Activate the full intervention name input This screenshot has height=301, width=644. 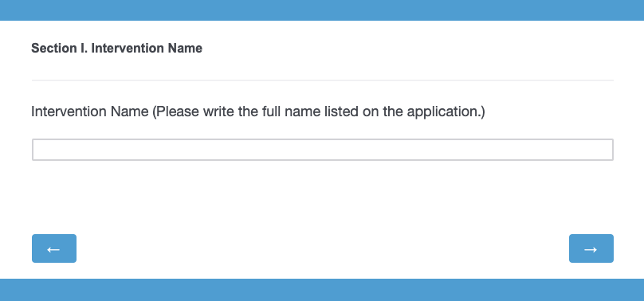point(323,150)
